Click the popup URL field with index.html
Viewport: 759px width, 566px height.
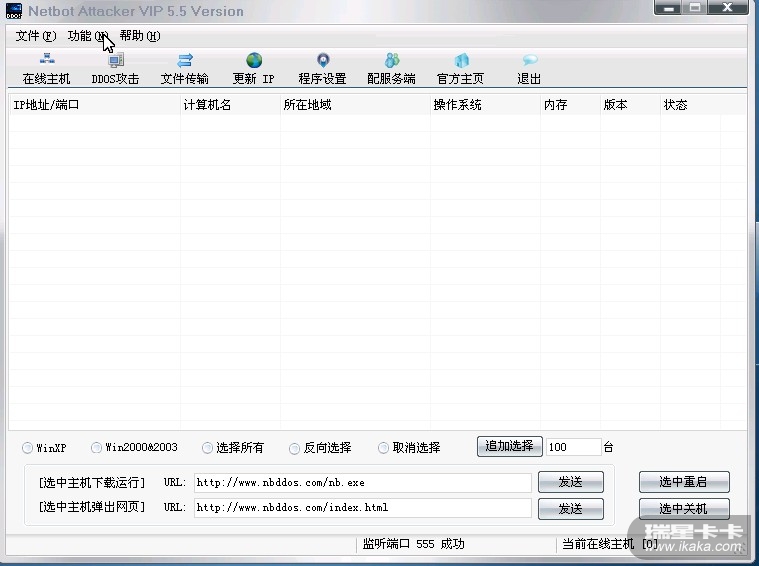(x=363, y=507)
